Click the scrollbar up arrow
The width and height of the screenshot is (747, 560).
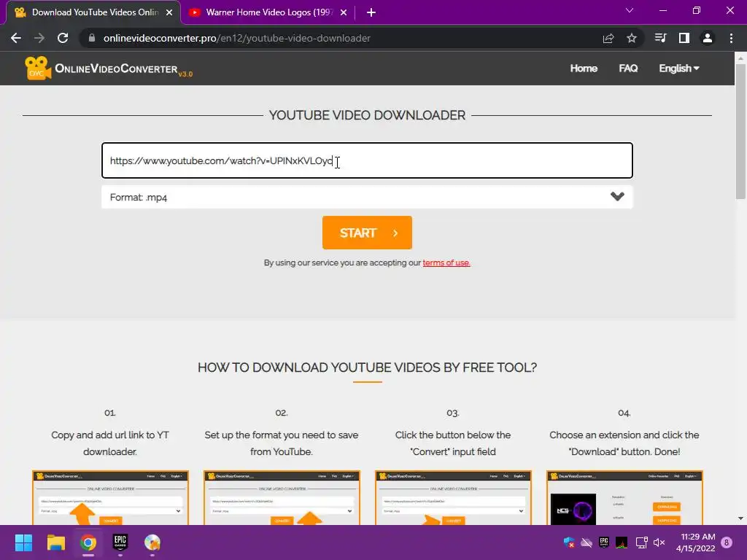click(x=740, y=58)
